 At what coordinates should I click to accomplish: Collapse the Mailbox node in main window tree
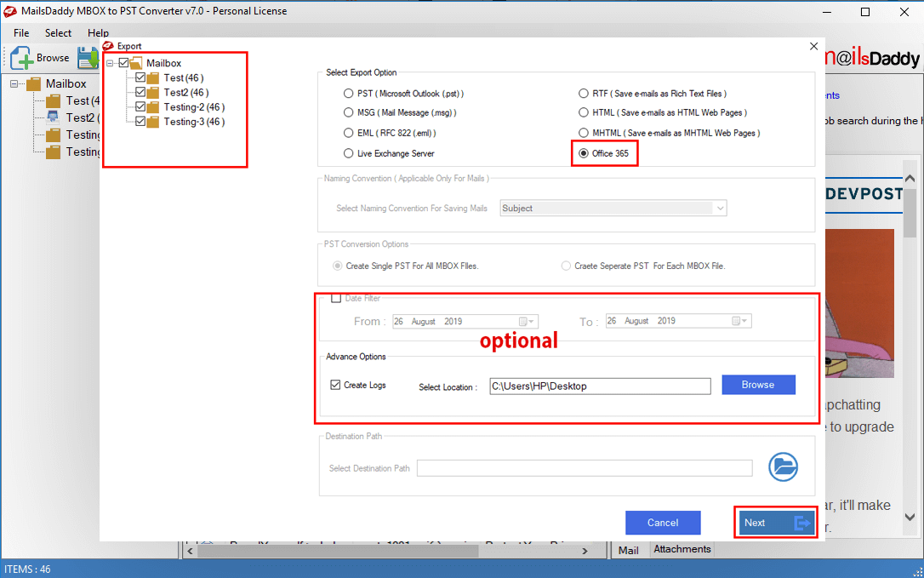14,83
